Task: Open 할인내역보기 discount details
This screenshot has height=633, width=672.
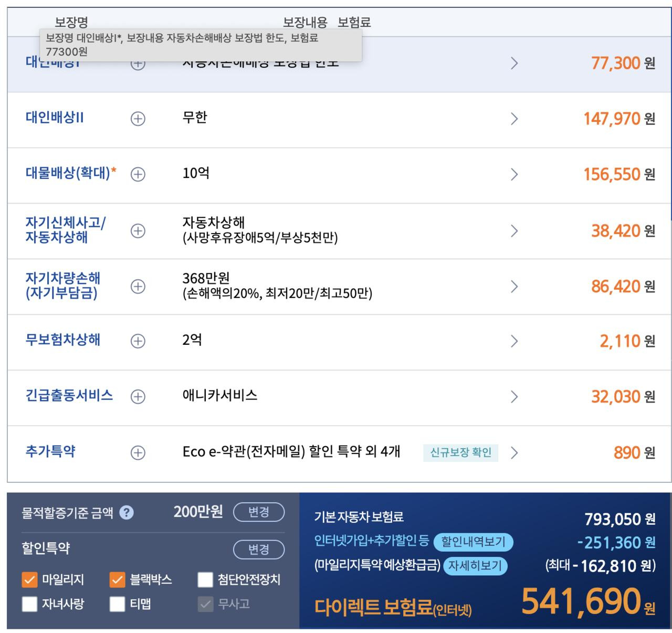Action: (473, 542)
